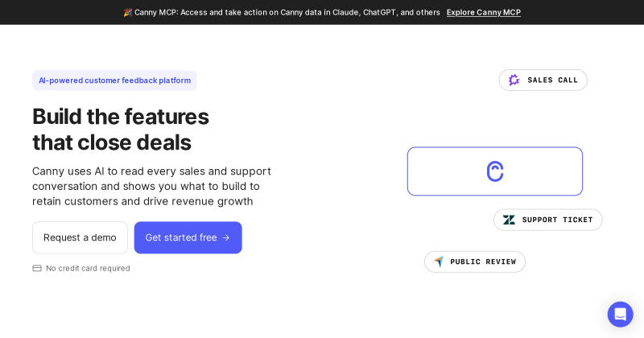Click the Get started free button
Image resolution: width=644 pixels, height=338 pixels.
click(188, 237)
